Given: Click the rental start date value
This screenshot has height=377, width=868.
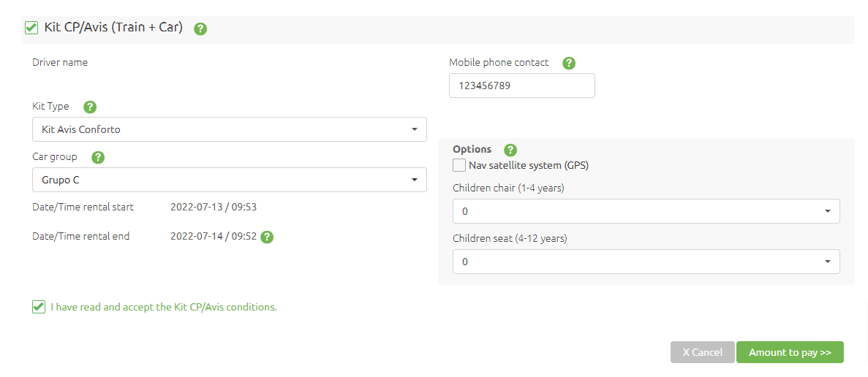Looking at the screenshot, I should (214, 207).
